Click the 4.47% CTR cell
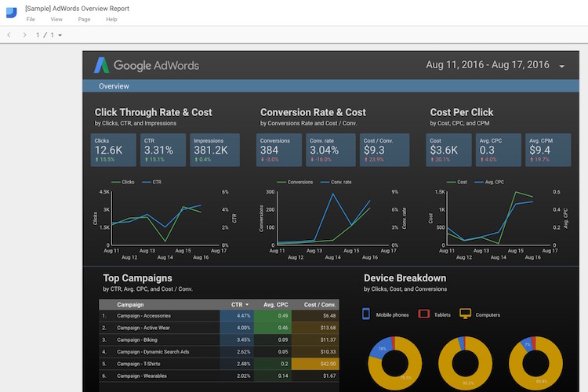The width and height of the screenshot is (588, 392). pyautogui.click(x=237, y=316)
